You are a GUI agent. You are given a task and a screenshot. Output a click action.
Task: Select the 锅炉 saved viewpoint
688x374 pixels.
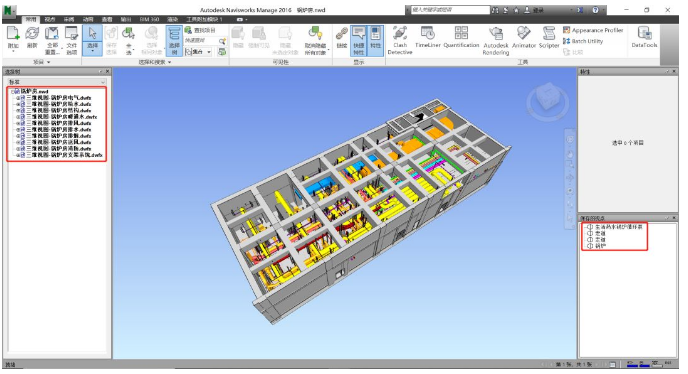pos(600,246)
